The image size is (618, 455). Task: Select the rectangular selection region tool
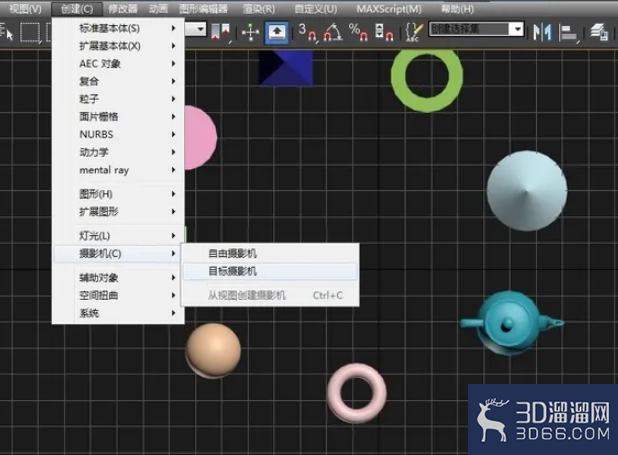pyautogui.click(x=30, y=32)
